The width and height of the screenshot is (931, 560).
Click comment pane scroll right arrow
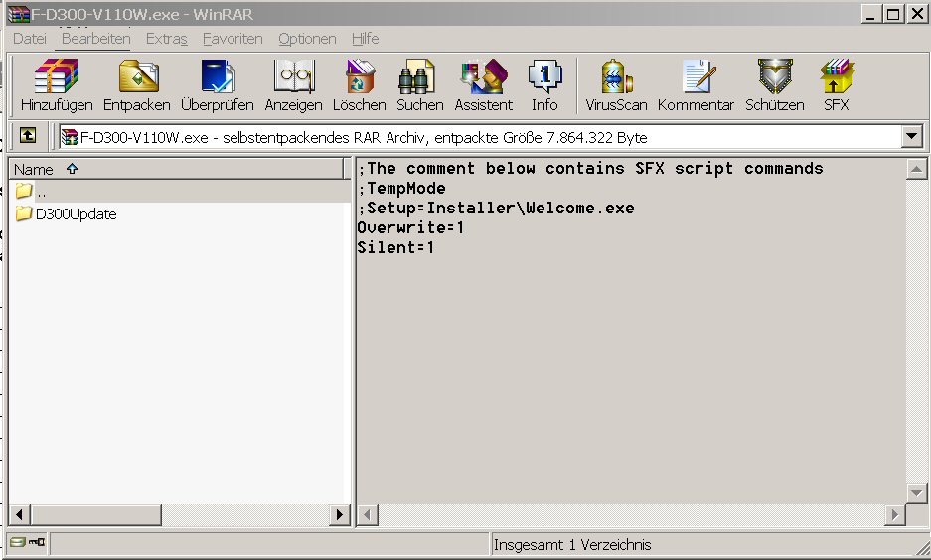point(895,515)
